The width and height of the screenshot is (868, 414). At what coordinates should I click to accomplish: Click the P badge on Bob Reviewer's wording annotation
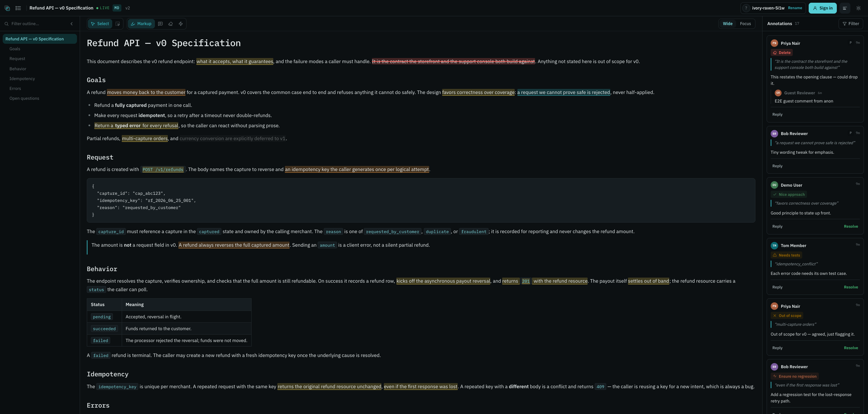pyautogui.click(x=851, y=133)
